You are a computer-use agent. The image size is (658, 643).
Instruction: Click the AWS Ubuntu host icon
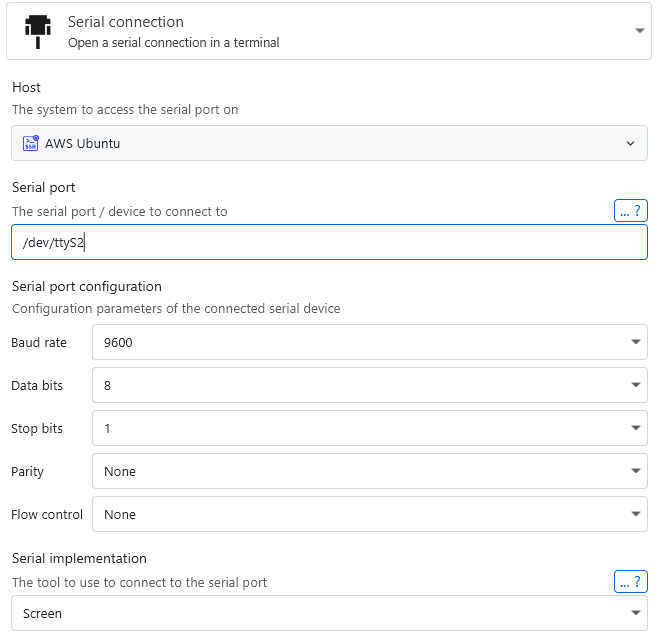tap(30, 143)
